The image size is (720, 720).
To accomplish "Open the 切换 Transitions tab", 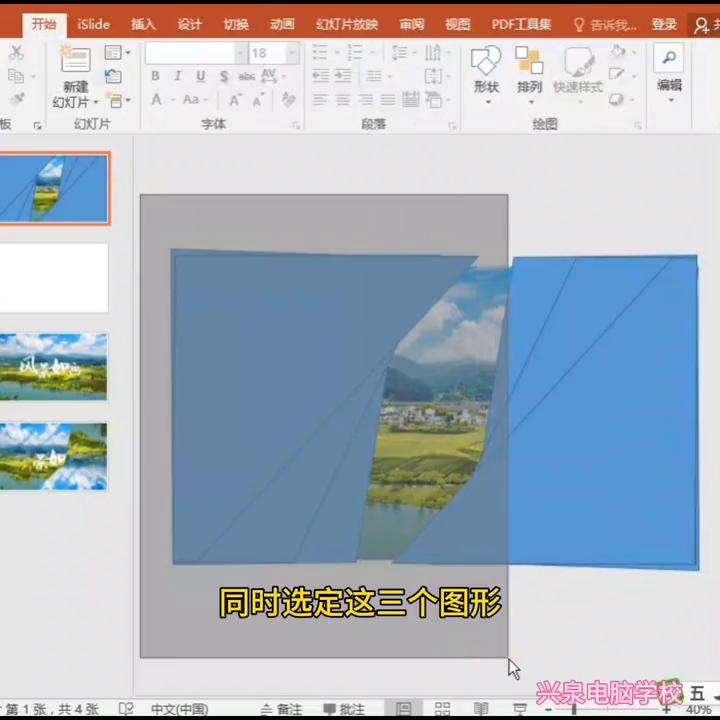I will (x=236, y=24).
